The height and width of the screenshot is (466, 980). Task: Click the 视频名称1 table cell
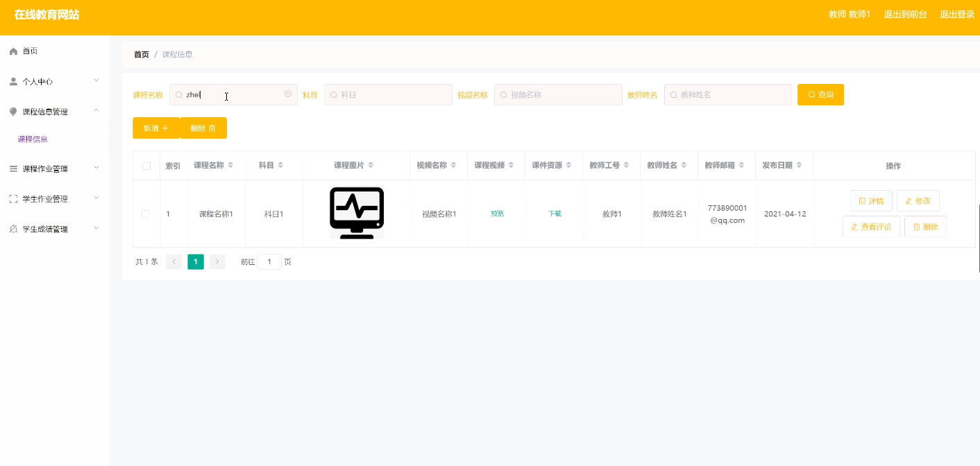click(439, 214)
